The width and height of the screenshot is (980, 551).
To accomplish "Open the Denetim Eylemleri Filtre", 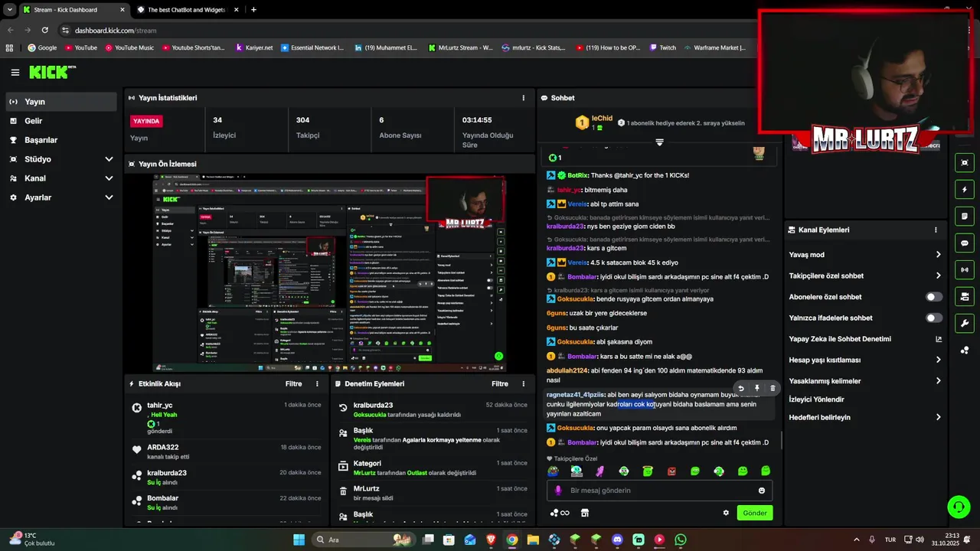I will 500,383.
